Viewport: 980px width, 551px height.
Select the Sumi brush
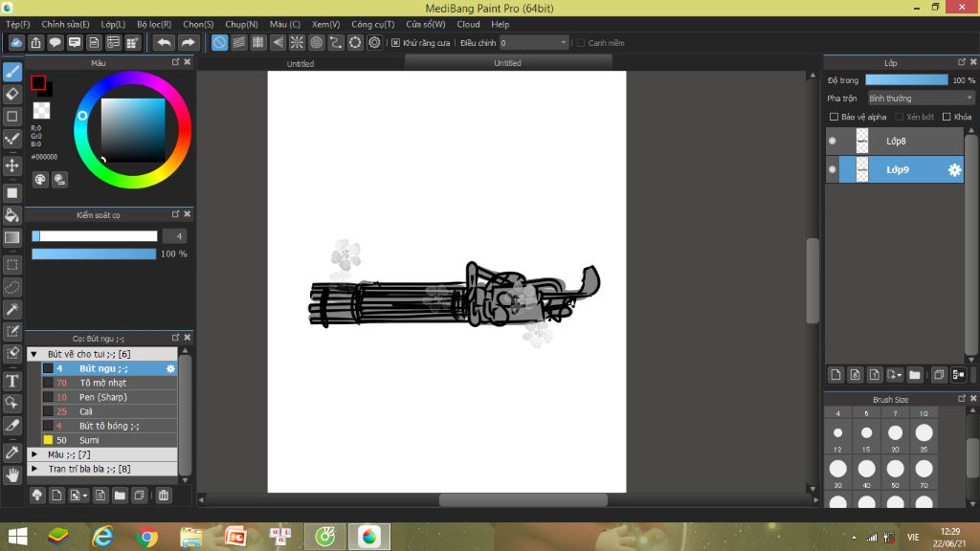click(109, 440)
